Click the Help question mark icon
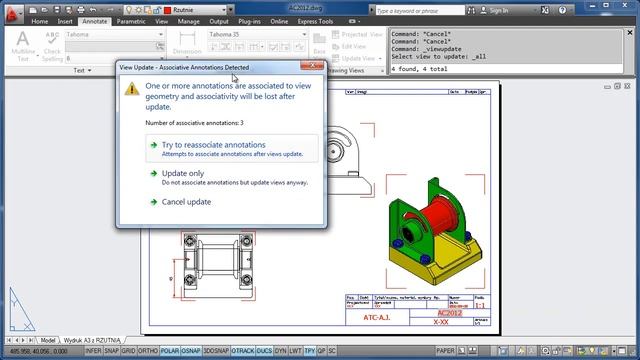 (562, 11)
